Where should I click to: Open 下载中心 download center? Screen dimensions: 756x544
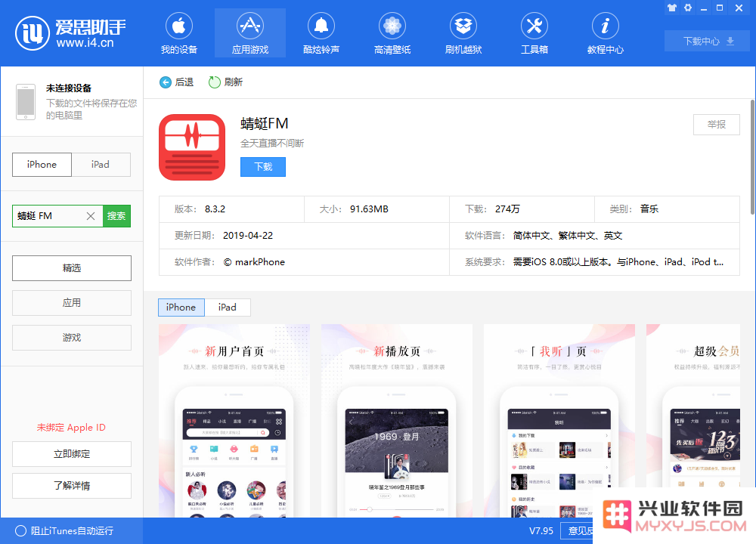708,41
